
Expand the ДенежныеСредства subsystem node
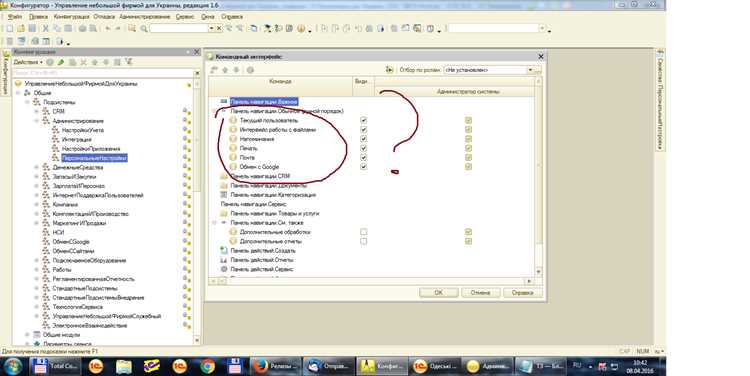(x=37, y=167)
